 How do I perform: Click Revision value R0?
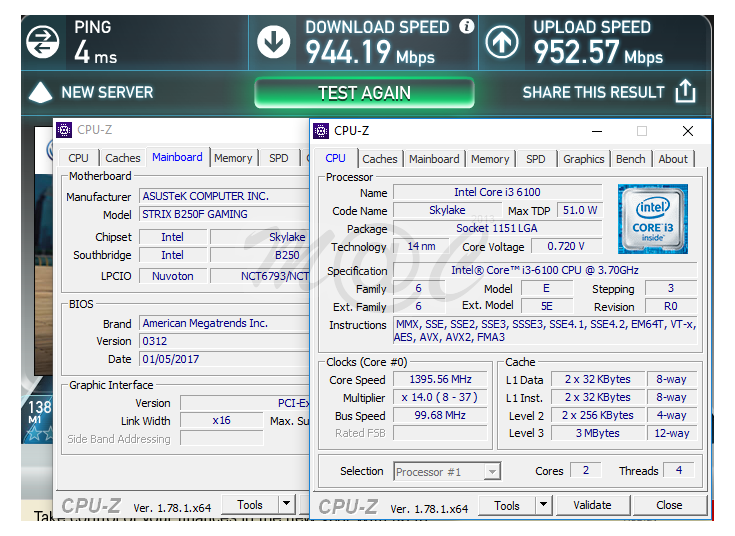pos(671,306)
